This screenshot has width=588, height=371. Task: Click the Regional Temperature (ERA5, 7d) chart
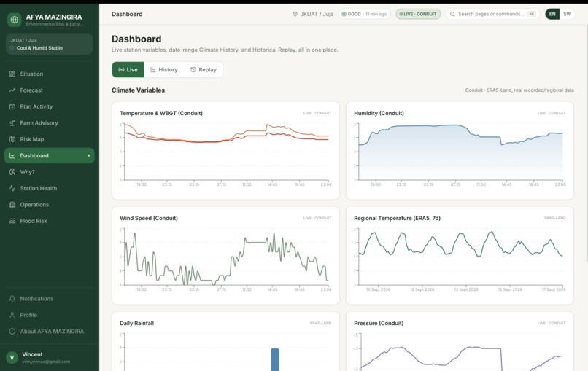pyautogui.click(x=460, y=257)
